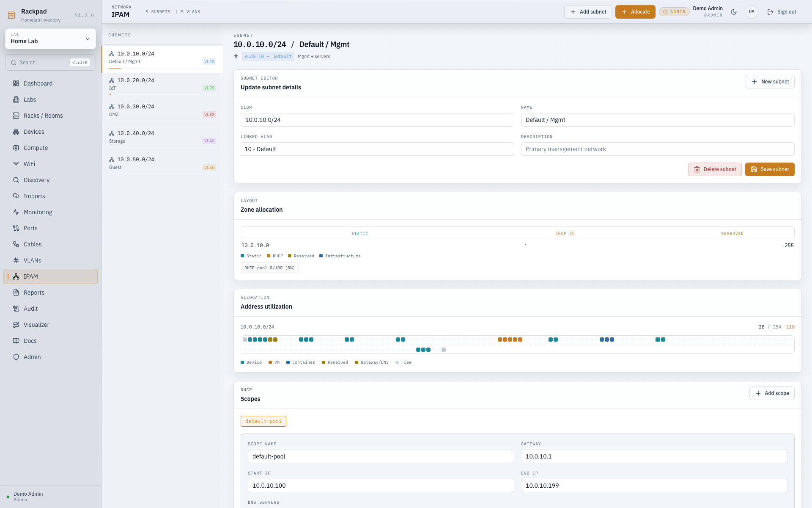Click the DHCP 0% zone segment
Screen dimensions: 812x508
point(565,233)
